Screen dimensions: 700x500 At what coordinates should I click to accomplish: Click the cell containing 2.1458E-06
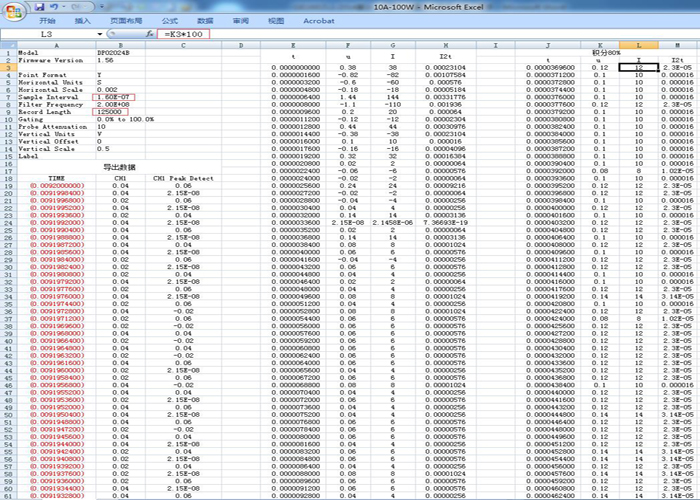[x=393, y=222]
